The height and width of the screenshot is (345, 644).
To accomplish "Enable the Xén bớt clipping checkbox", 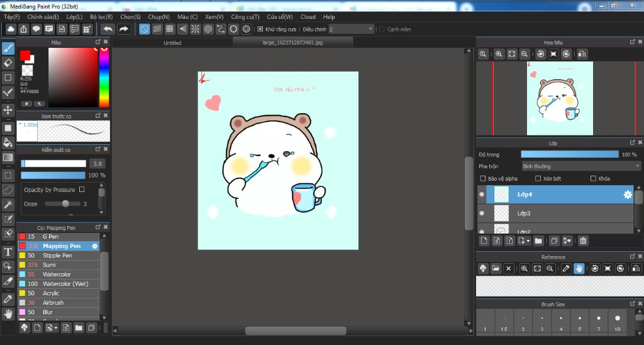I will (x=538, y=178).
